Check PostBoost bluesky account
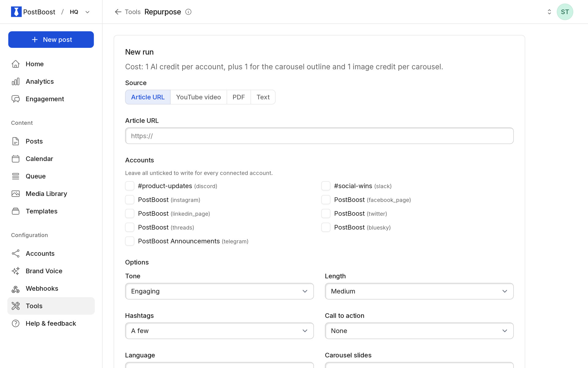 coord(326,227)
